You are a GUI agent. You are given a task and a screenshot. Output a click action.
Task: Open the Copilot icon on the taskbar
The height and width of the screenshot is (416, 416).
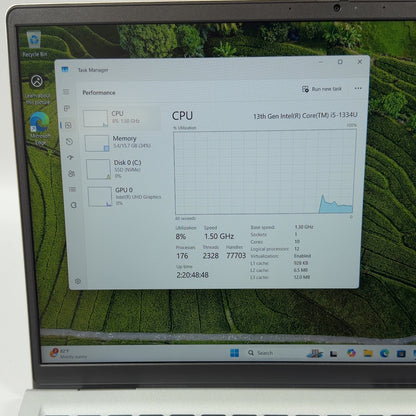[351, 353]
